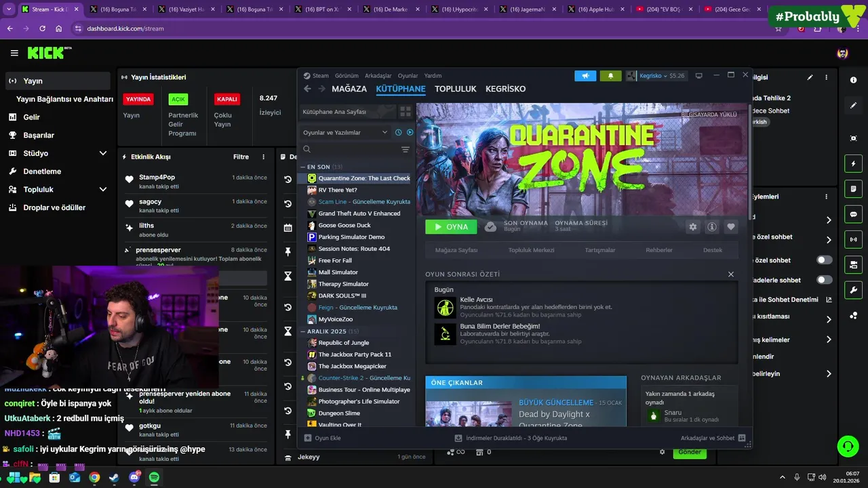Click the Gönder send button
868x488 pixels.
pyautogui.click(x=690, y=452)
